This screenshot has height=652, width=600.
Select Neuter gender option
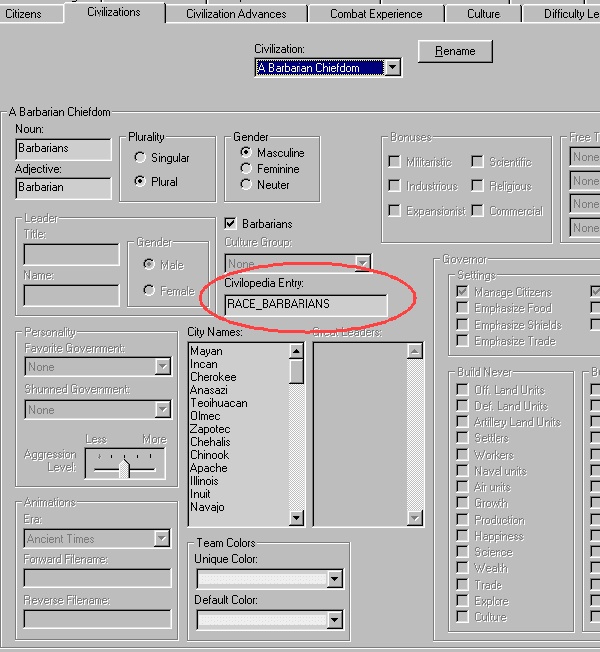click(x=246, y=185)
